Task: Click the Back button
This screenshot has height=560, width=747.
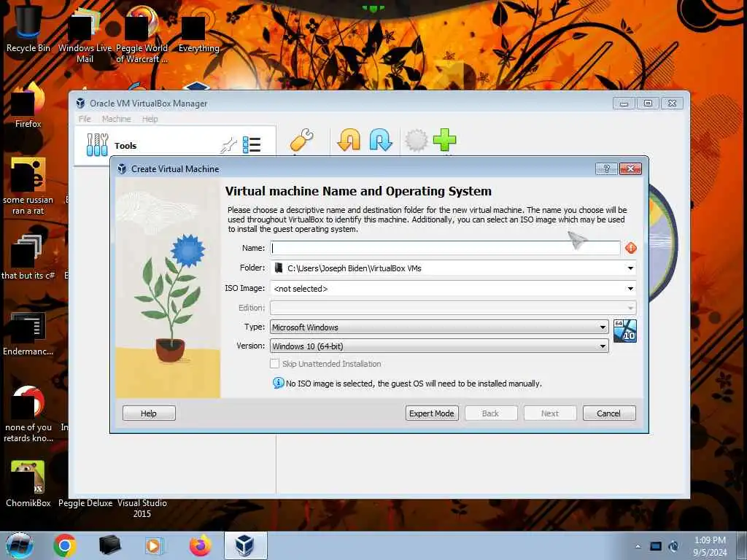Action: [x=490, y=413]
